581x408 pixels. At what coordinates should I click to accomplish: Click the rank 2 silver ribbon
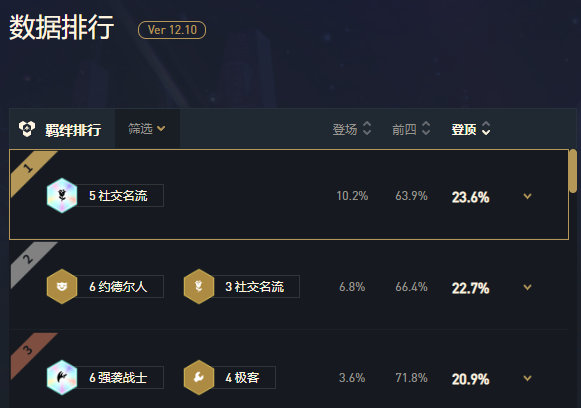click(x=31, y=262)
